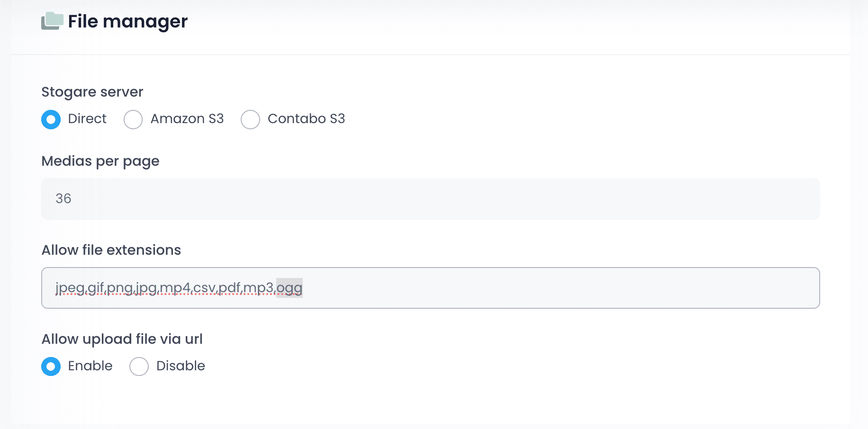Select the Disable upload via url radio circle
Image resolution: width=868 pixels, height=429 pixels.
[139, 366]
